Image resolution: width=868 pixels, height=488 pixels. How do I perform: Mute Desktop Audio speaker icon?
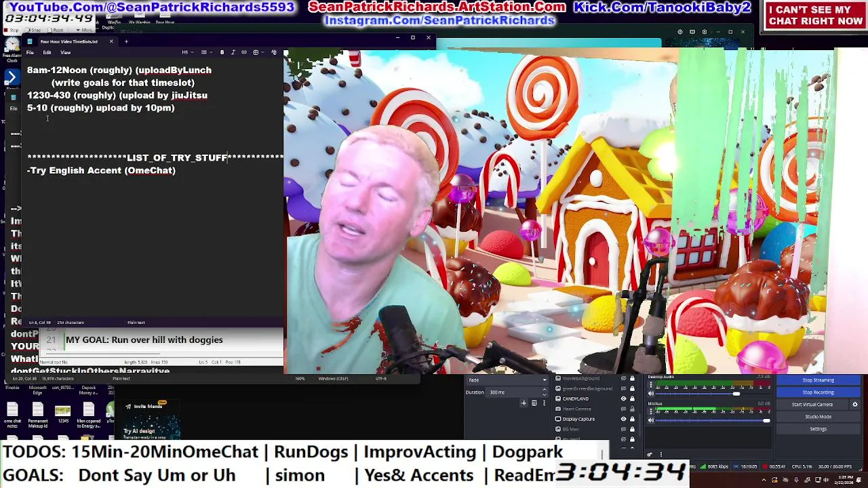[x=651, y=393]
